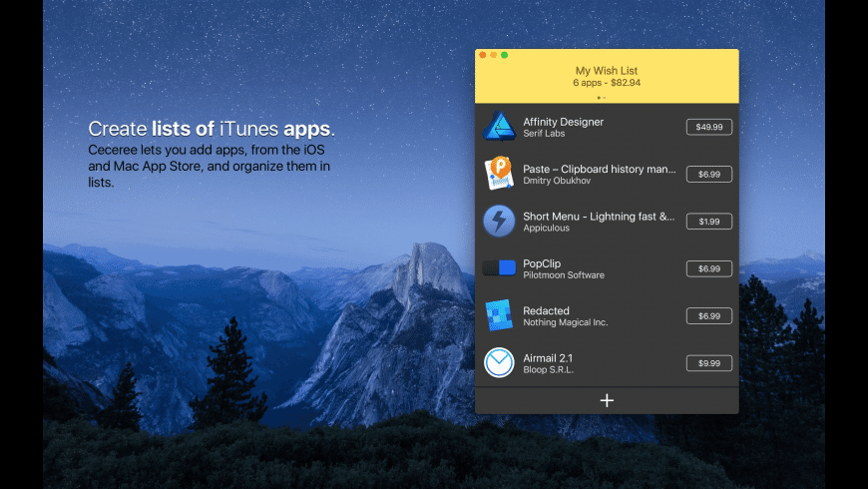Click the Paste clipboard app icon

point(499,174)
